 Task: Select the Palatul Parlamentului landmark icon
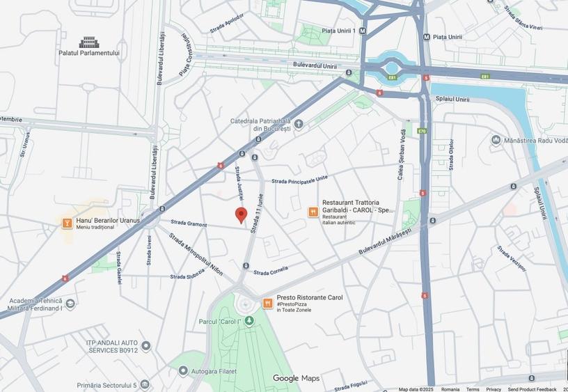(89, 42)
